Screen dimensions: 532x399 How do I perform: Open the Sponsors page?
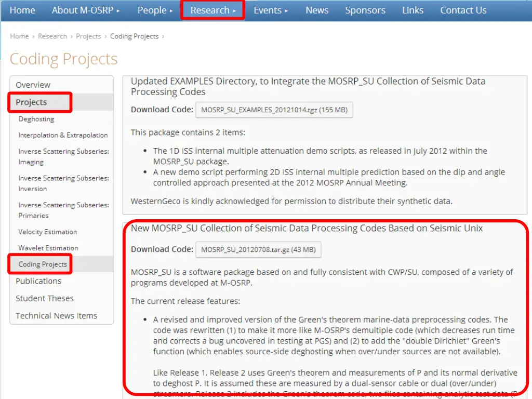[x=365, y=10]
